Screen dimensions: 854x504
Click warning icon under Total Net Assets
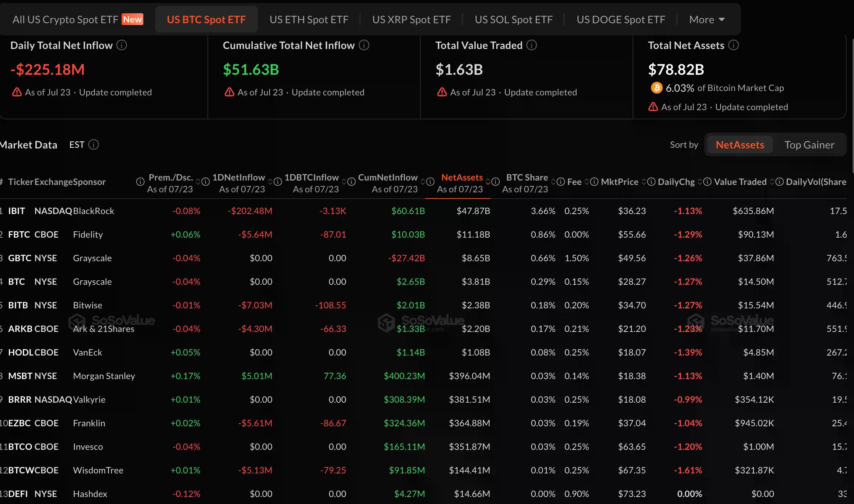(x=653, y=107)
